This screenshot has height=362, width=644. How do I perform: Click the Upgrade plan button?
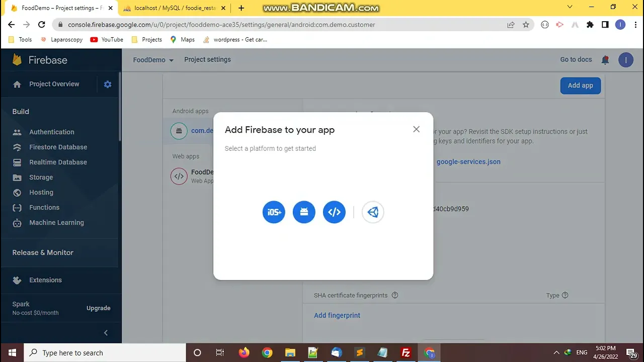point(98,308)
